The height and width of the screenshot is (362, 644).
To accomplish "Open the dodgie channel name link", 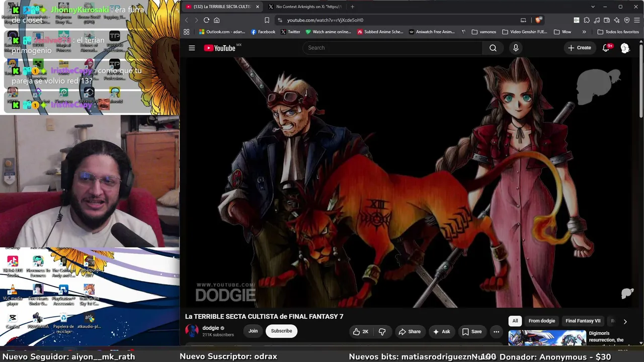I will pyautogui.click(x=211, y=328).
